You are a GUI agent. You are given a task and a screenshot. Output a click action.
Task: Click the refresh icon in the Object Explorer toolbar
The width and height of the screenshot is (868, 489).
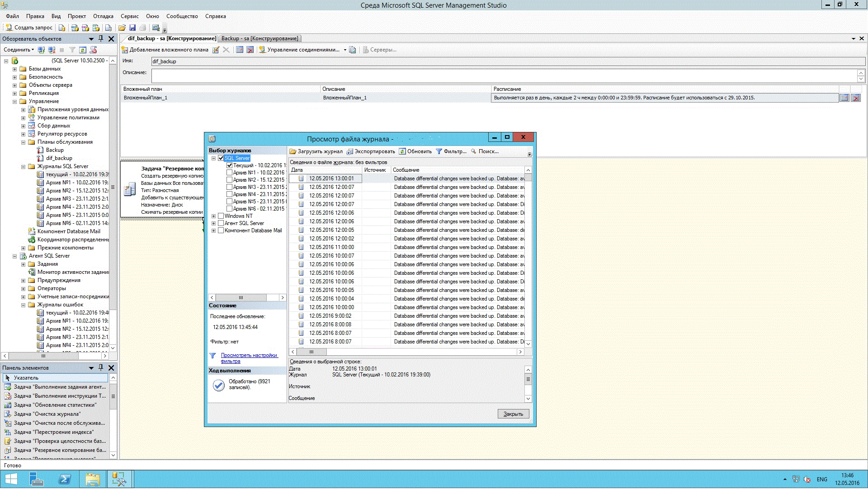click(x=83, y=50)
